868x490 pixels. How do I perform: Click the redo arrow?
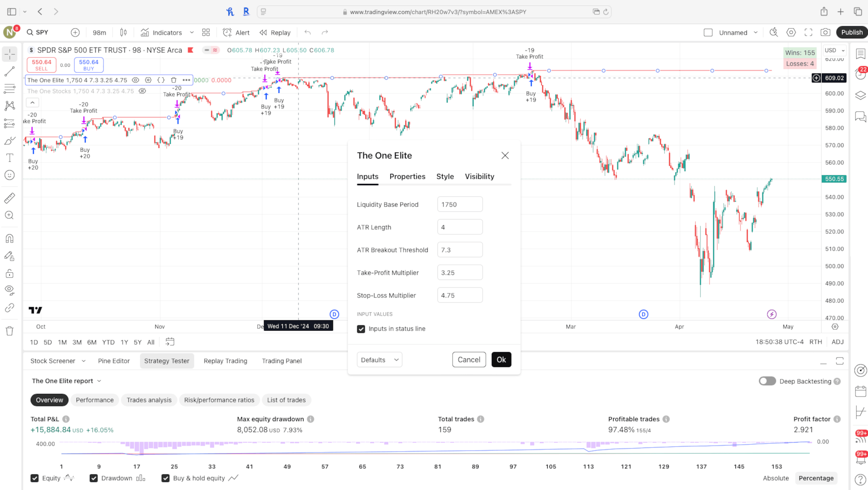click(x=325, y=32)
